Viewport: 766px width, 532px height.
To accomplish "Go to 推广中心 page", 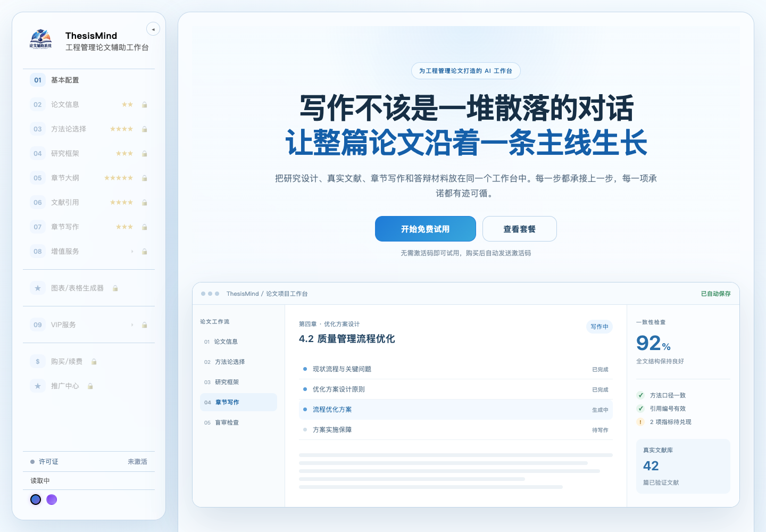I will pyautogui.click(x=89, y=386).
